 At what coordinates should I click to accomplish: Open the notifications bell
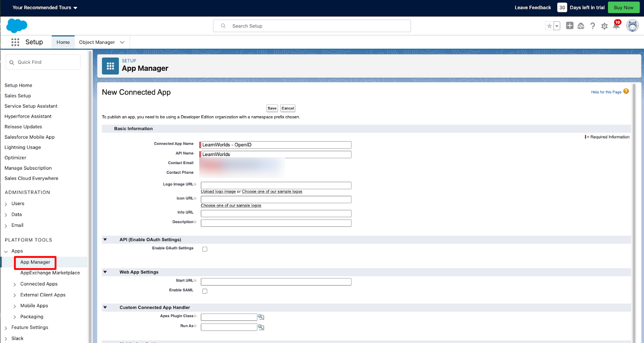(616, 25)
